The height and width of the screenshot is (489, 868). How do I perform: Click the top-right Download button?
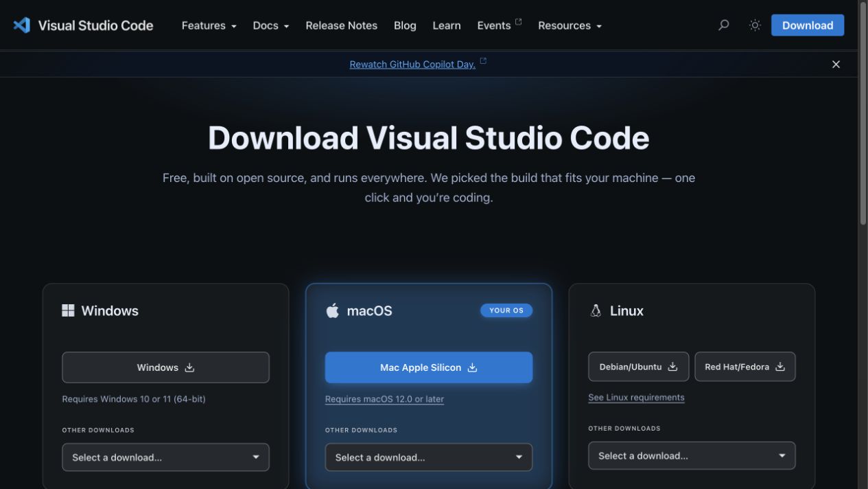pyautogui.click(x=808, y=25)
